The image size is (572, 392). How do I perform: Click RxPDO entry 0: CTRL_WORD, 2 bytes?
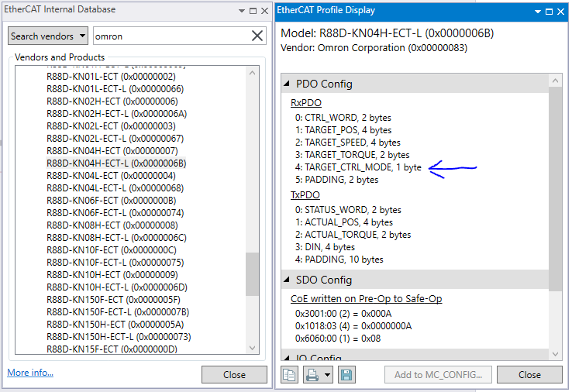click(x=343, y=118)
